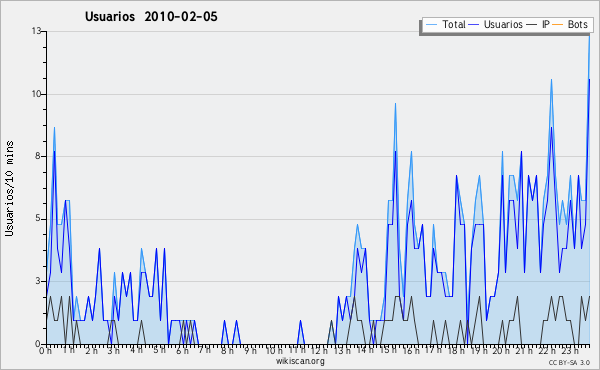Click the y-axis label 'Usuarios/10 mins'

click(x=9, y=188)
